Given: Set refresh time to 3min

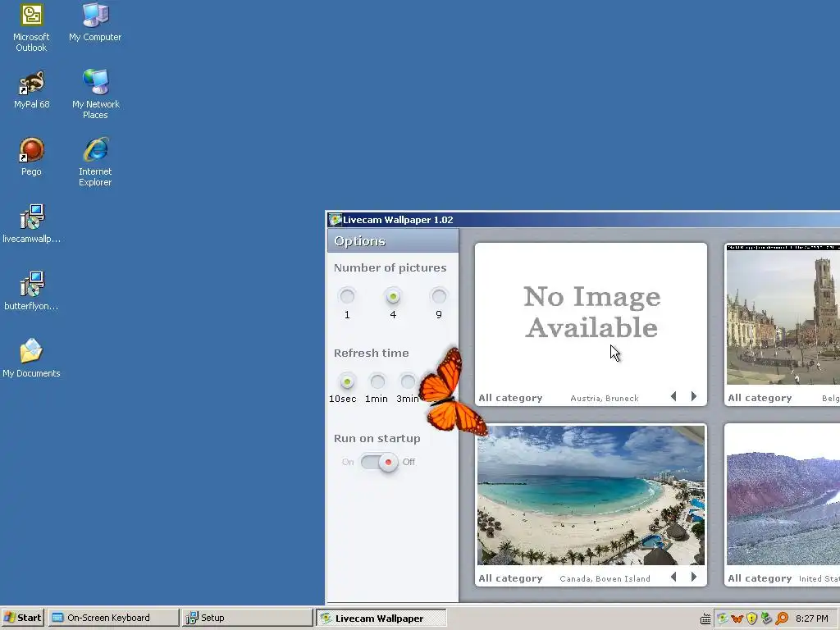Looking at the screenshot, I should [408, 381].
